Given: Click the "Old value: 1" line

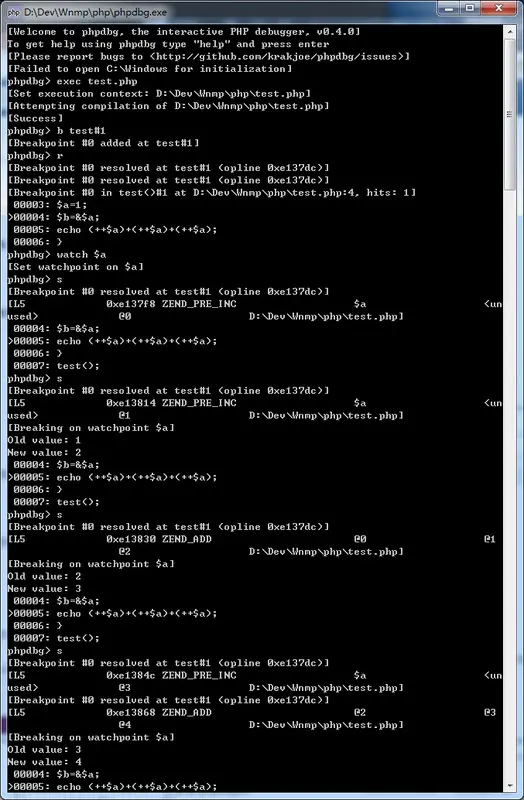Looking at the screenshot, I should (44, 440).
